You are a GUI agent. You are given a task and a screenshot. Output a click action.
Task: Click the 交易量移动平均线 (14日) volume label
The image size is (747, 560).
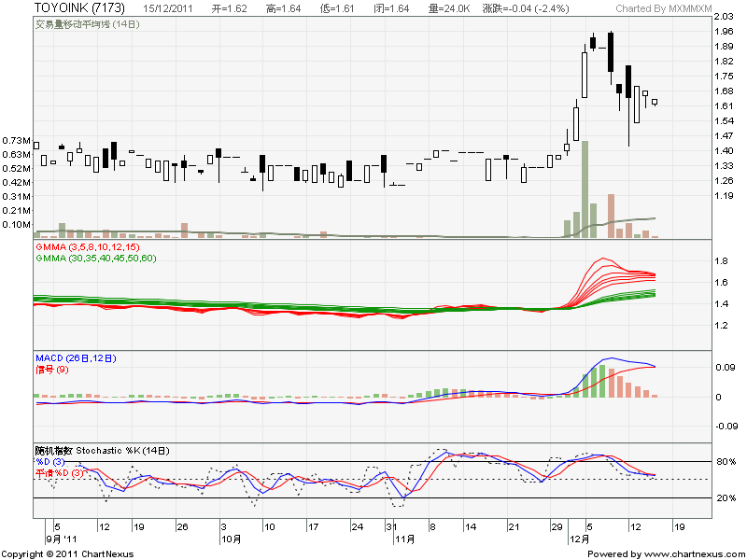88,24
